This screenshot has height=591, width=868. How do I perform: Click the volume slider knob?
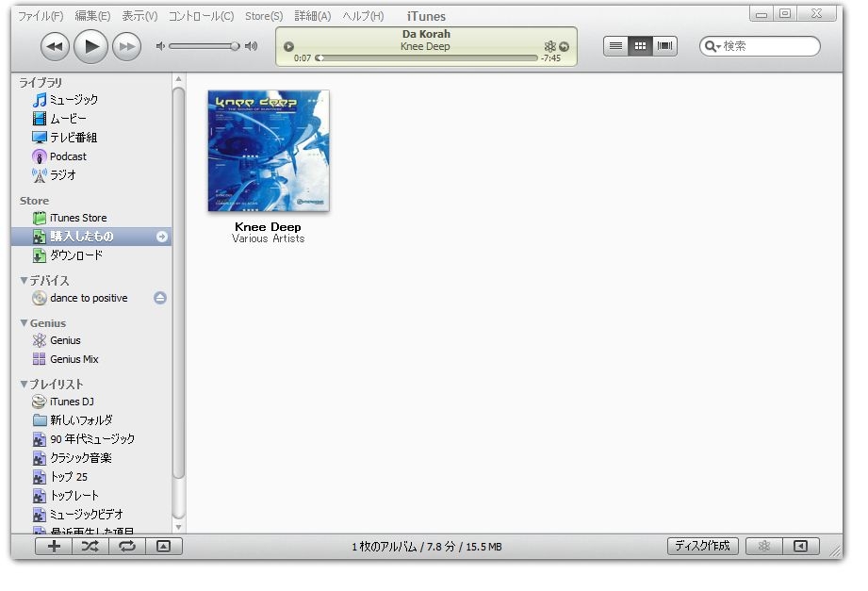pos(235,46)
